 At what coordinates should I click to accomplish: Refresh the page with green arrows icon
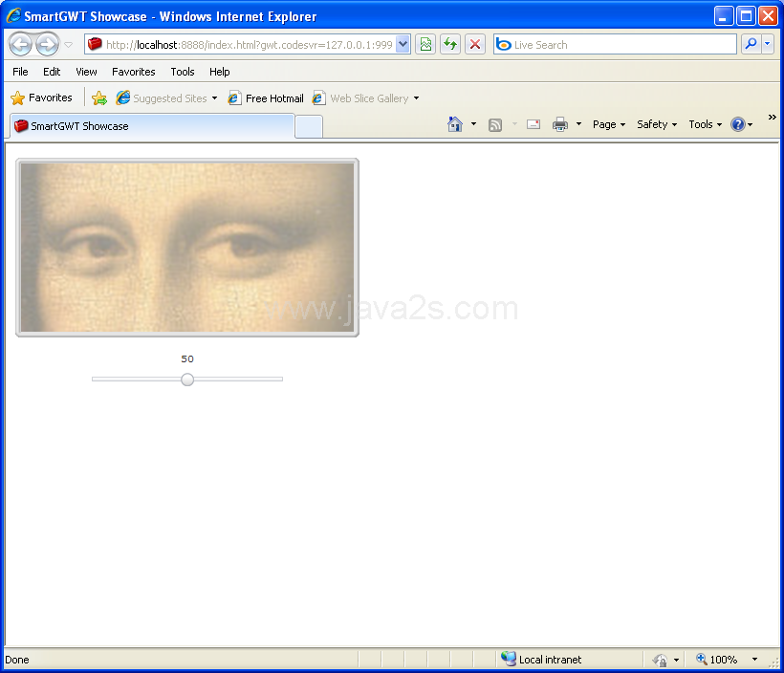(450, 45)
